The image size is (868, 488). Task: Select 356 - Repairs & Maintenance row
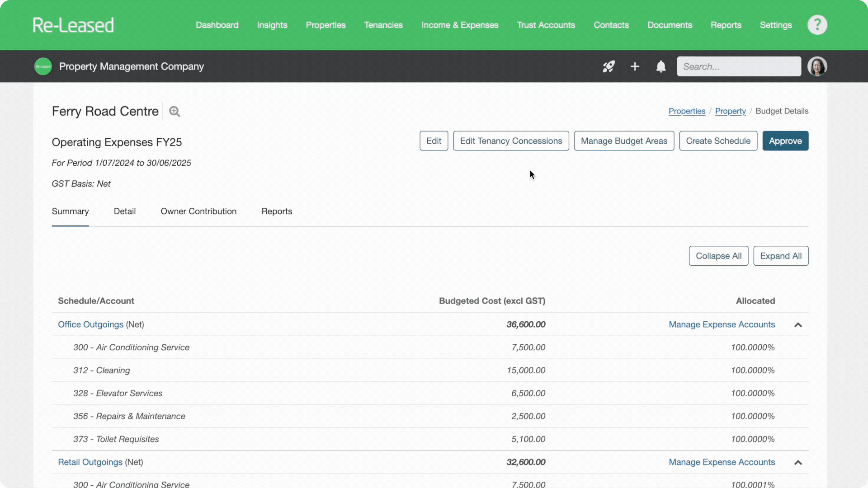[430, 416]
